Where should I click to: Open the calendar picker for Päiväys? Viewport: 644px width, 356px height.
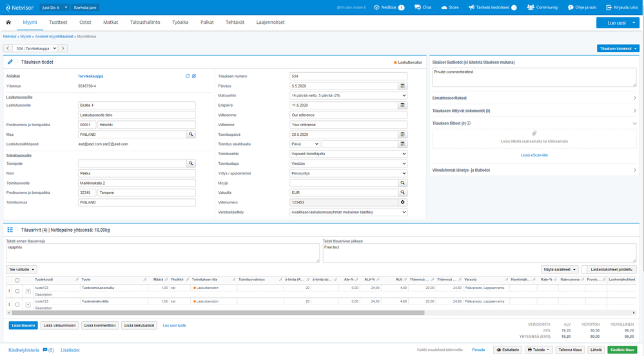(x=403, y=86)
